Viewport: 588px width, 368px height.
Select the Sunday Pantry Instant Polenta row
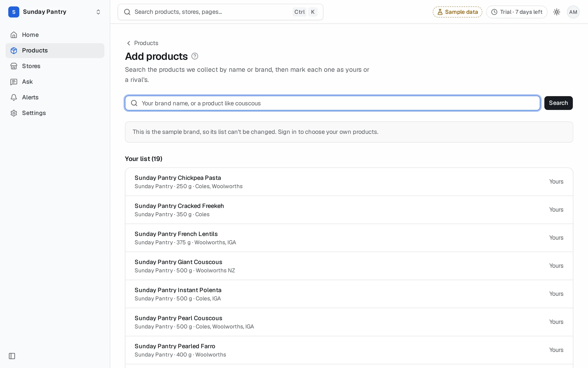click(x=349, y=294)
